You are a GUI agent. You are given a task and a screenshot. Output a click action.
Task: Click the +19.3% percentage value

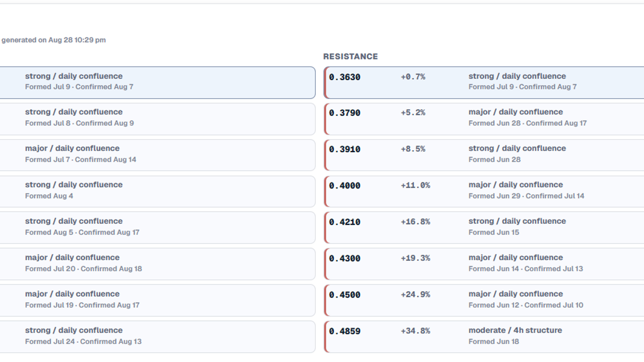tap(415, 258)
